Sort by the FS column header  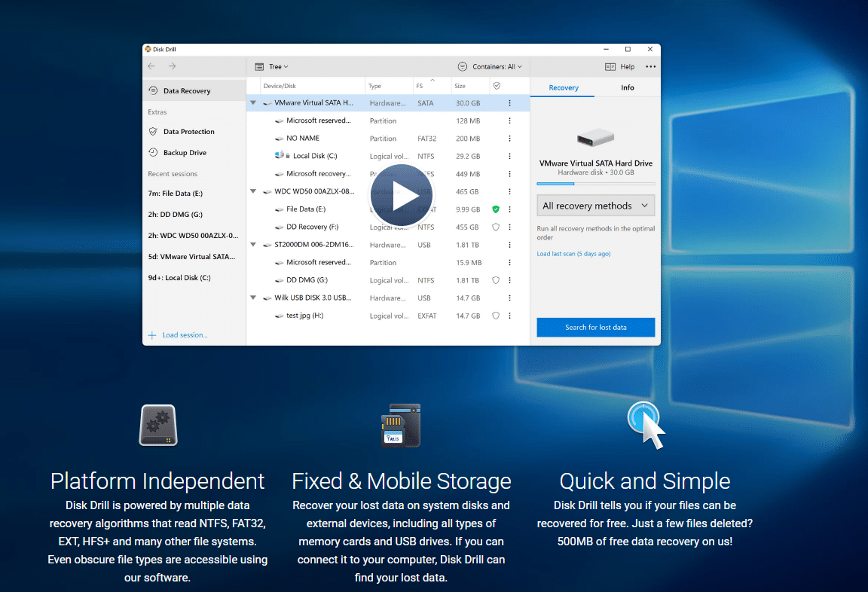(420, 87)
